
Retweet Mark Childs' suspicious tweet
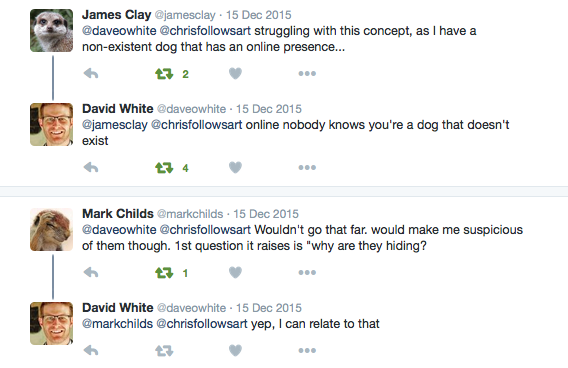[164, 272]
